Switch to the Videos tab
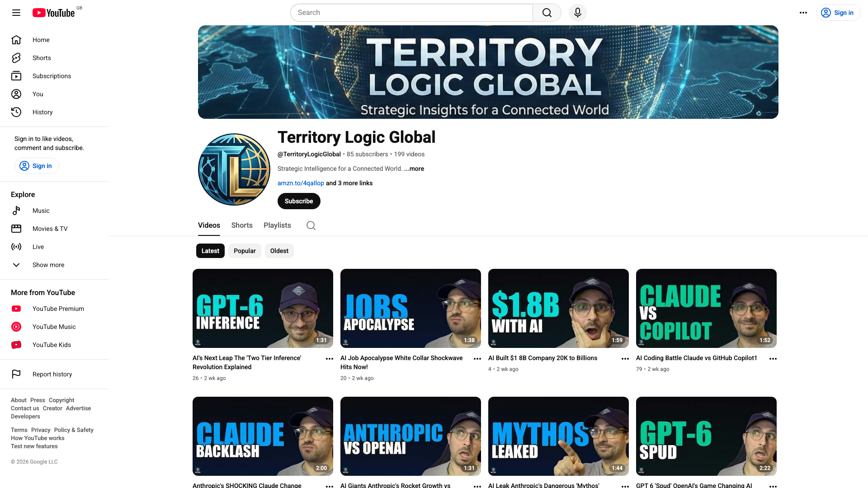868x488 pixels. (209, 225)
